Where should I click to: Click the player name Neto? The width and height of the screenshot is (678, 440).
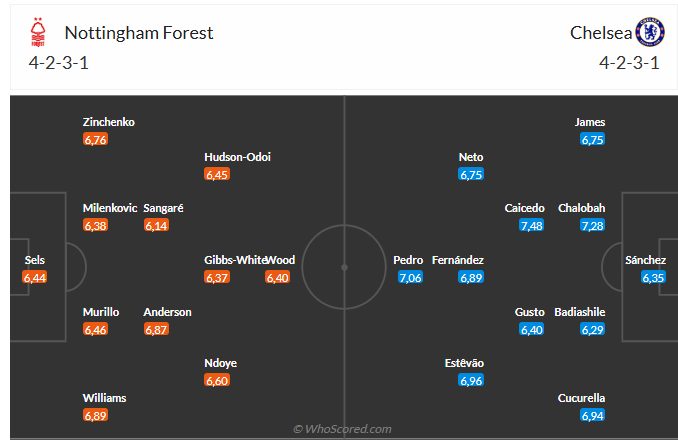471,157
